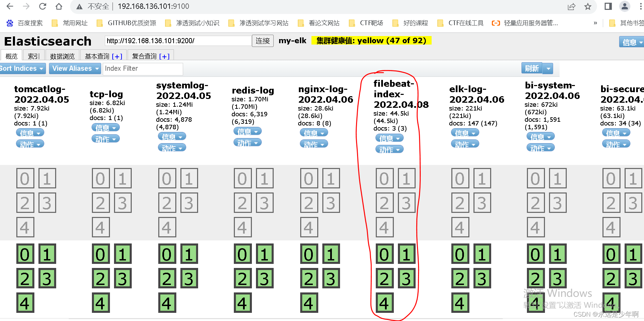The width and height of the screenshot is (644, 321).
Task: Open the 看论文网站 bookmarks folder
Action: pos(319,23)
